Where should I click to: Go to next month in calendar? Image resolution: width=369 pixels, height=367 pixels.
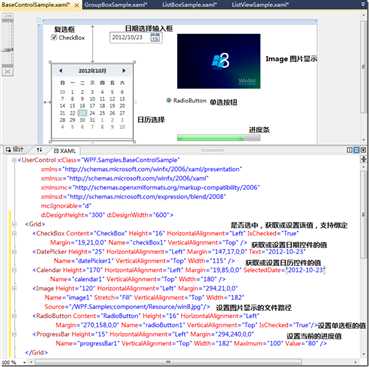(124, 71)
